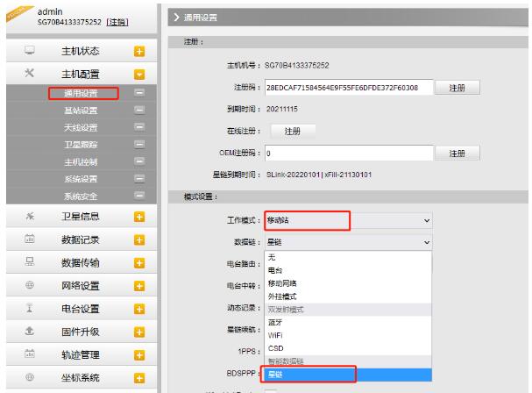Click the minus icon next to 系统安全
Screen dimensions: 532x393
click(x=139, y=196)
